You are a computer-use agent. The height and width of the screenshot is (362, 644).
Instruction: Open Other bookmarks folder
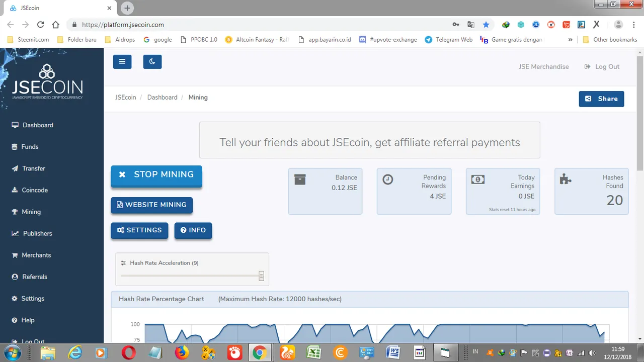coord(610,39)
